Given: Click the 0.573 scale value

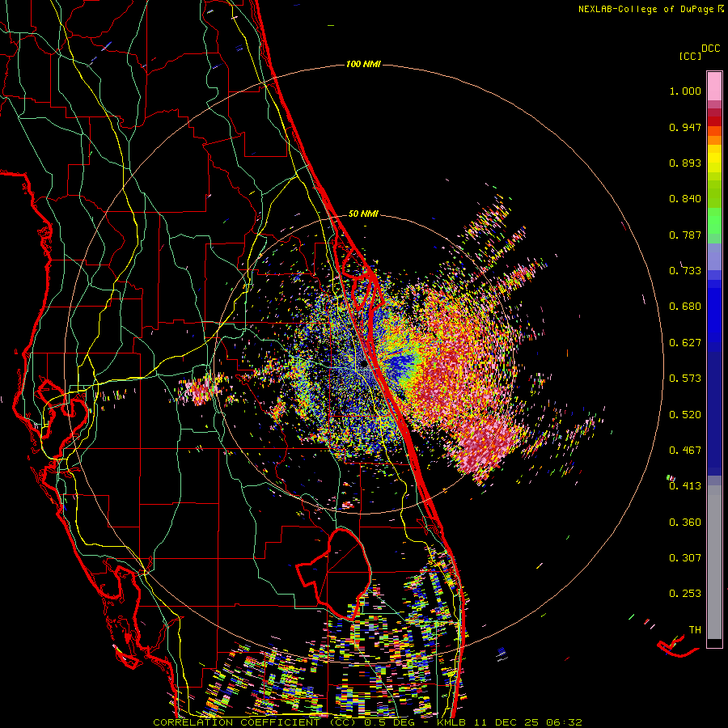Looking at the screenshot, I should click(x=685, y=379).
